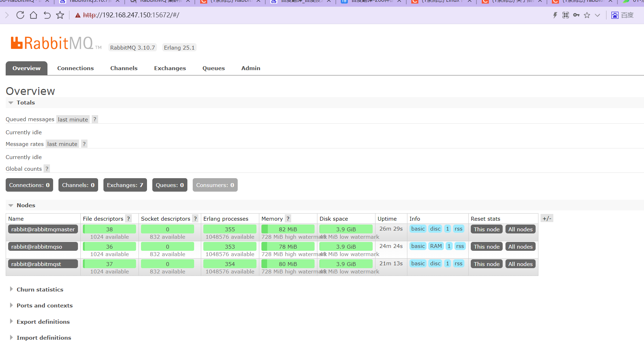644x345 pixels.
Task: Open the Channels tab
Action: 124,68
